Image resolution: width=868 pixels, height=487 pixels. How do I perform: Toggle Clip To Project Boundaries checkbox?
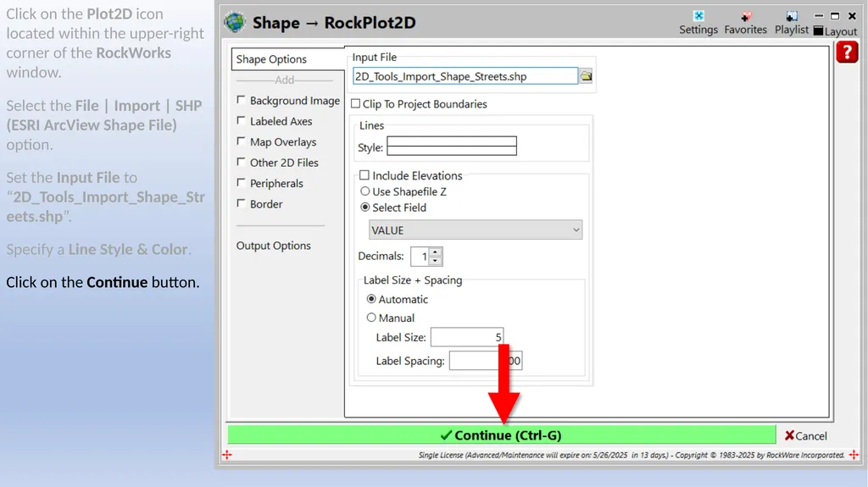coord(356,103)
